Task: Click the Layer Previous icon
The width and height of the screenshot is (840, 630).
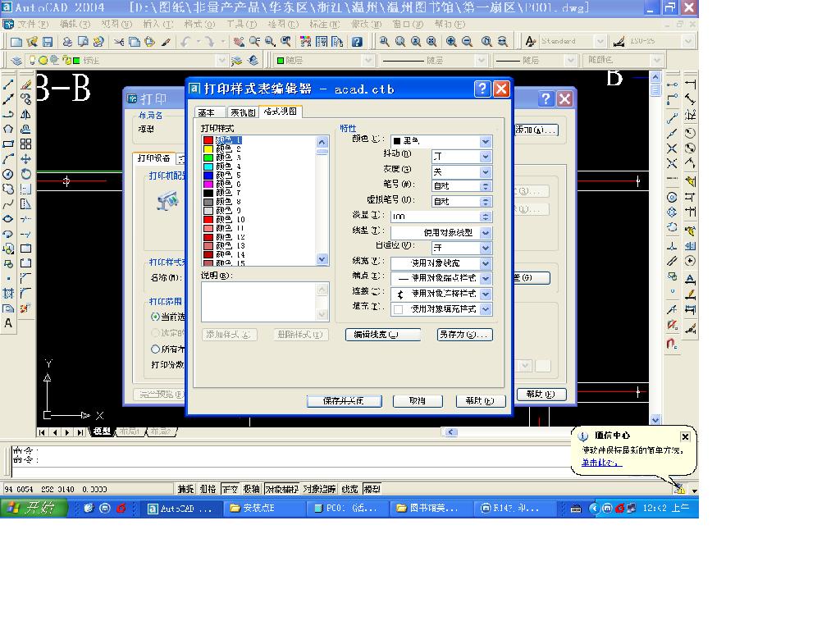Action: coord(253,61)
